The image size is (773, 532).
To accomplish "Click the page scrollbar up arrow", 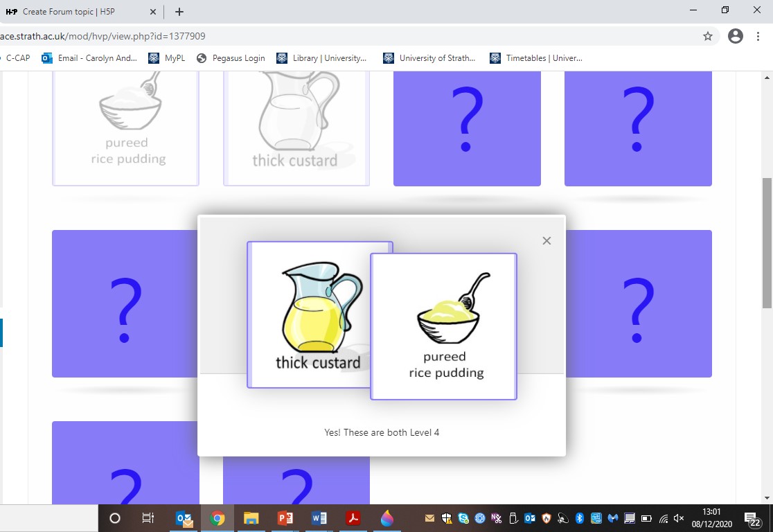I will 767,78.
